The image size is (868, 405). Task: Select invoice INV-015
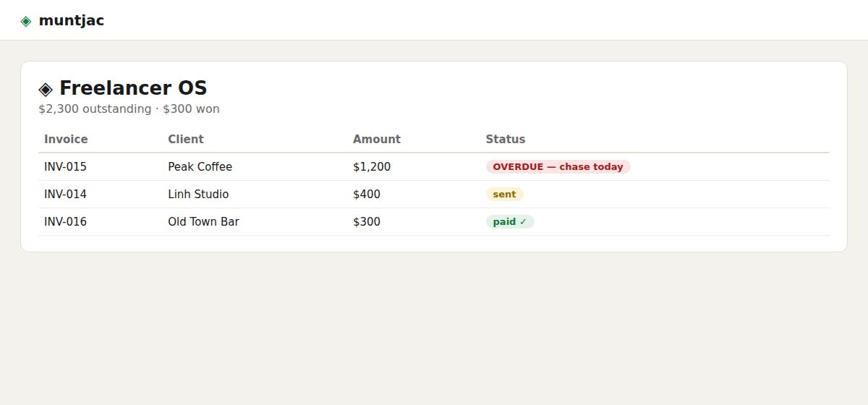point(65,167)
